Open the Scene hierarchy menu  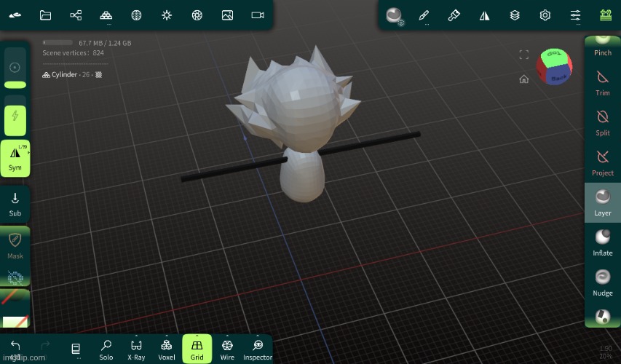pyautogui.click(x=76, y=15)
